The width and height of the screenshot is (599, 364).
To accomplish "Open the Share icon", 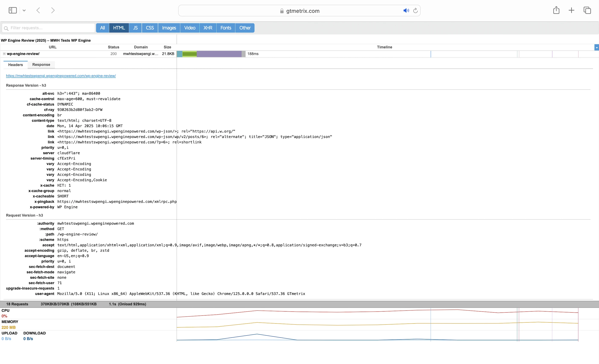I will coord(556,10).
